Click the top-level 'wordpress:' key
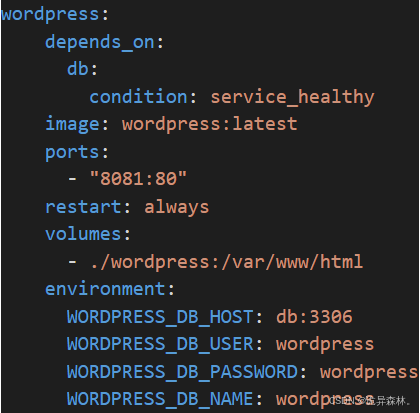Viewport: 420px width, 413px height. 55,15
